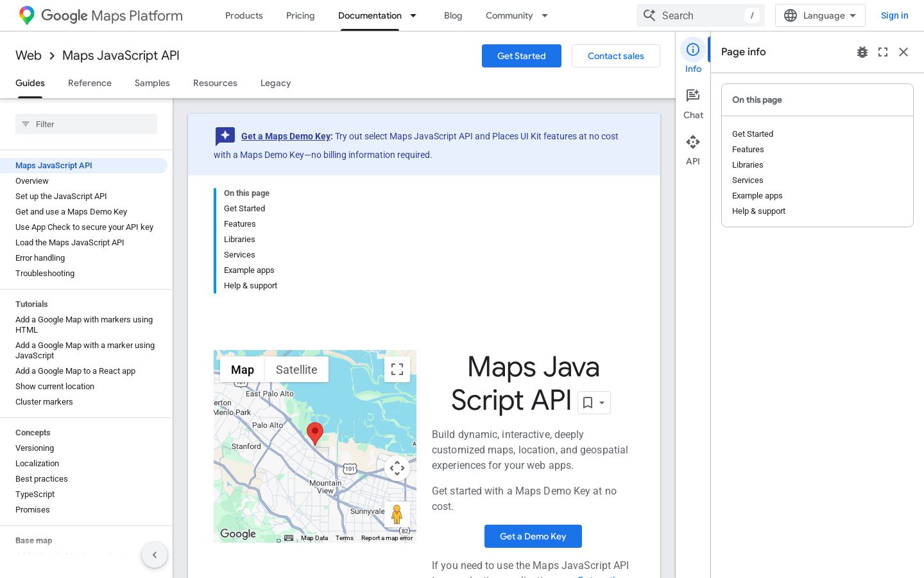This screenshot has width=924, height=578.
Task: Open Cluster markers tutorial
Action: [44, 402]
